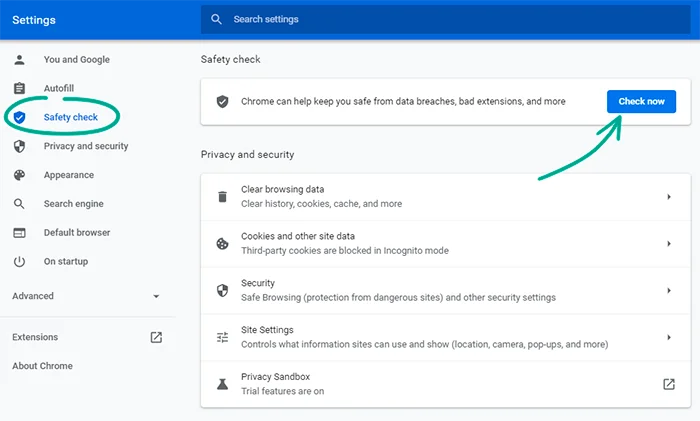Click the Advanced label in sidebar
Viewport: 700px width, 421px height.
33,296
